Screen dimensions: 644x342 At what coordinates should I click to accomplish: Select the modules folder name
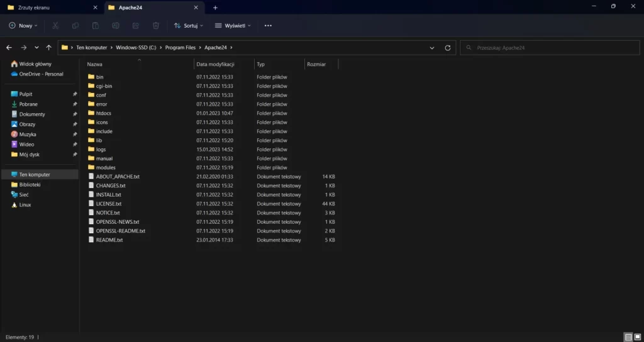[x=106, y=167]
